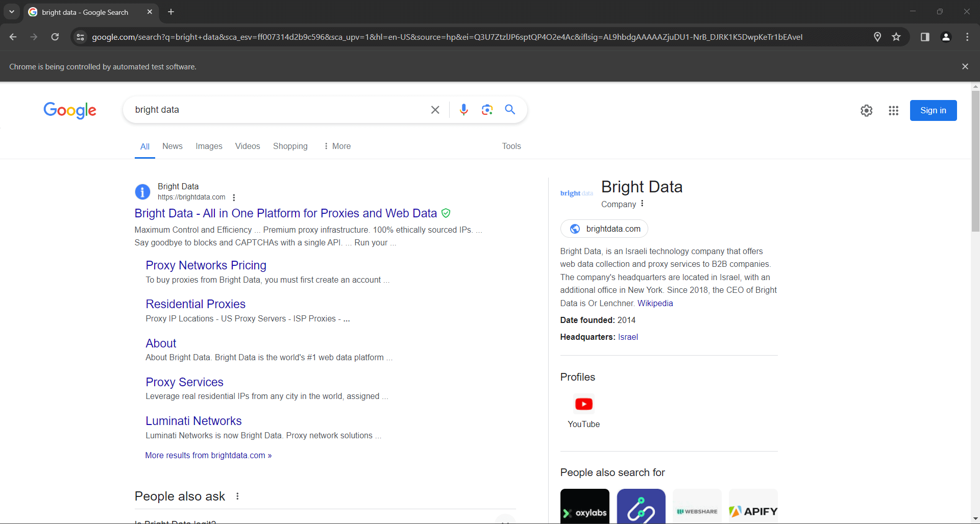Open the More search categories dropdown
Image resolution: width=980 pixels, height=524 pixels.
point(337,146)
